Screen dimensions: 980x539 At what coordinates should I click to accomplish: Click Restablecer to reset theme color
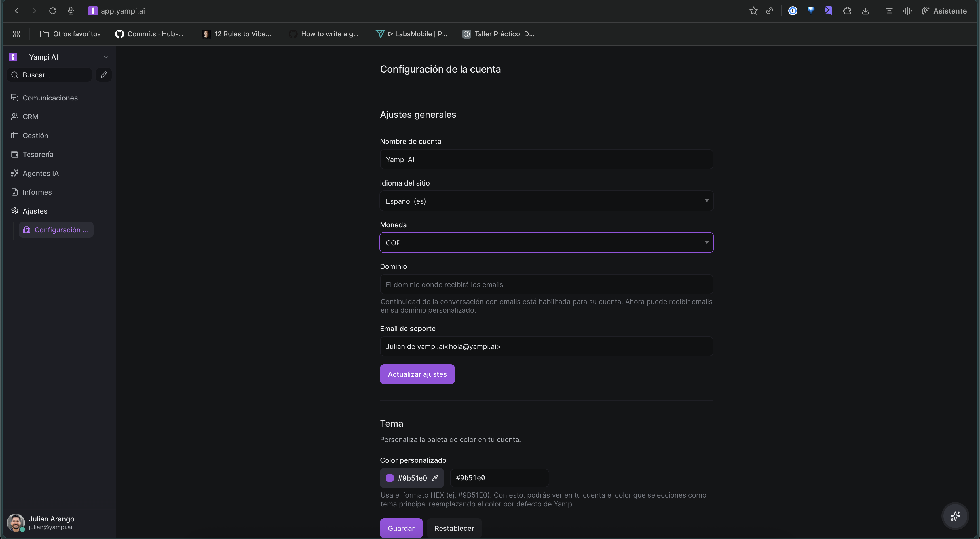tap(454, 528)
